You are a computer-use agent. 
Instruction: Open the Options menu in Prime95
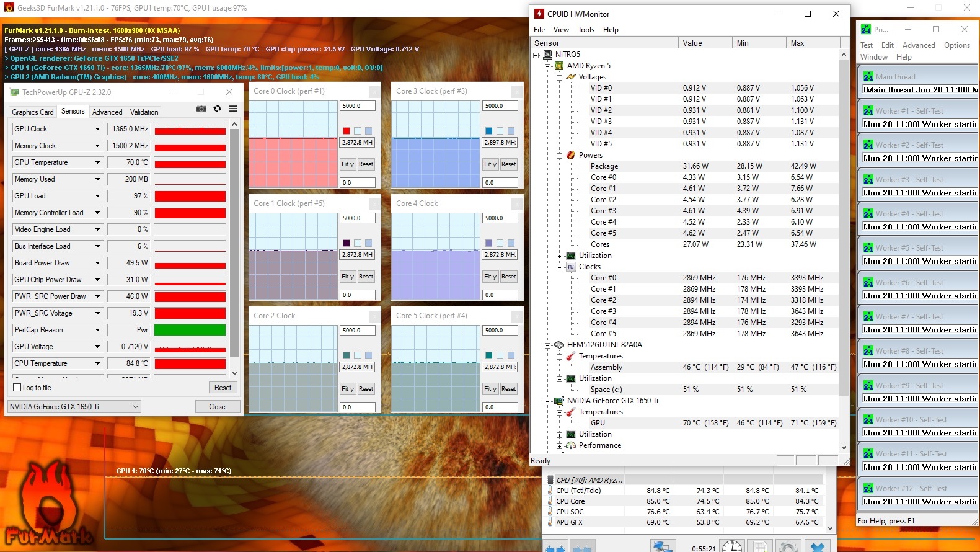[957, 45]
